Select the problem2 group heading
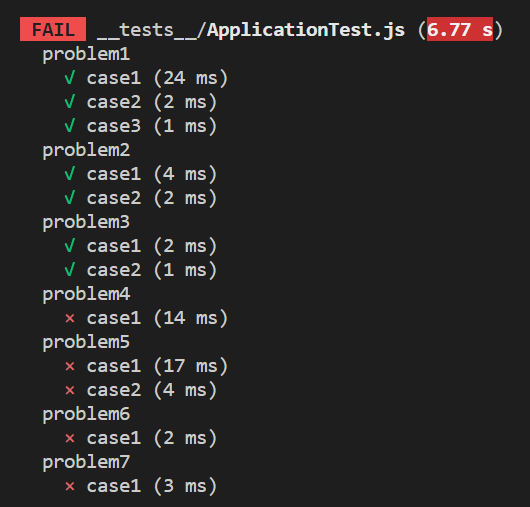This screenshot has height=507, width=530. (86, 150)
